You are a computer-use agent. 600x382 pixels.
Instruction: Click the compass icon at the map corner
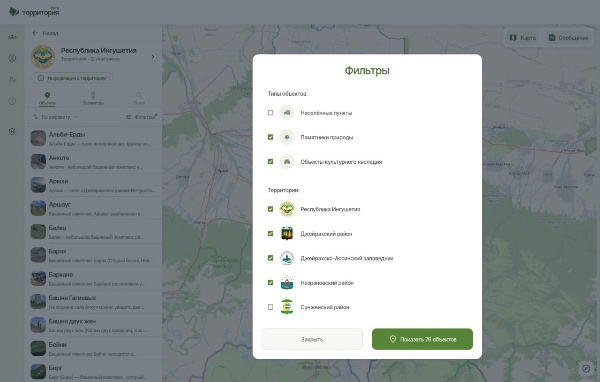pos(586,368)
